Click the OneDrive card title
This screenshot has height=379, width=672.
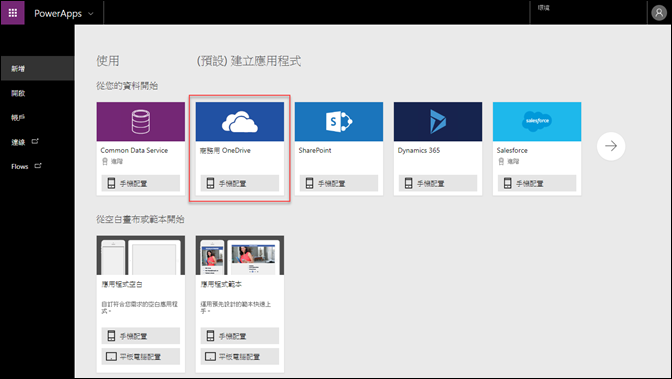click(225, 150)
